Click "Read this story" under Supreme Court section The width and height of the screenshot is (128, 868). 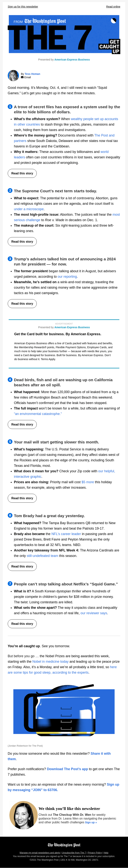tap(22, 242)
